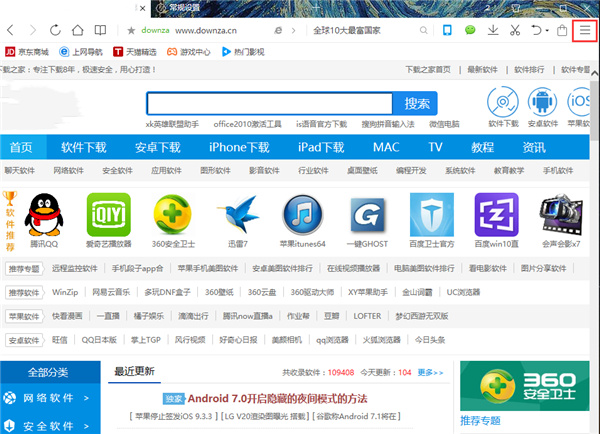
Task: Open the TV navigation tab
Action: (x=435, y=147)
